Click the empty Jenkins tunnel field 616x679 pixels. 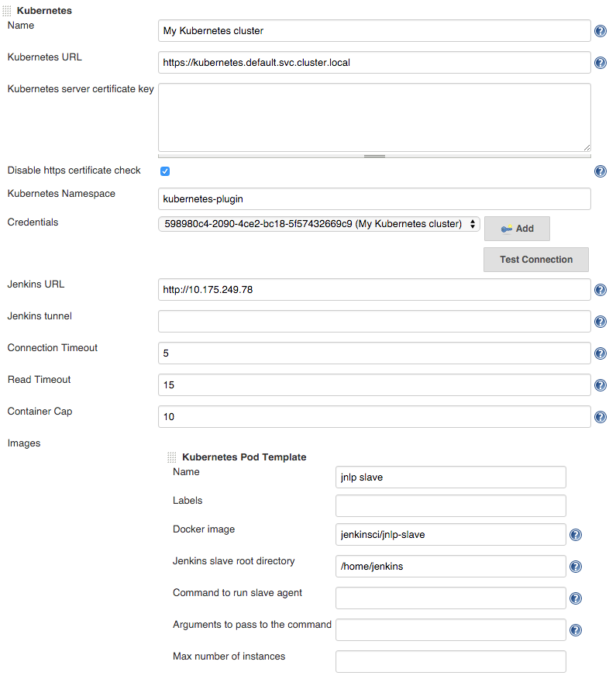[374, 322]
